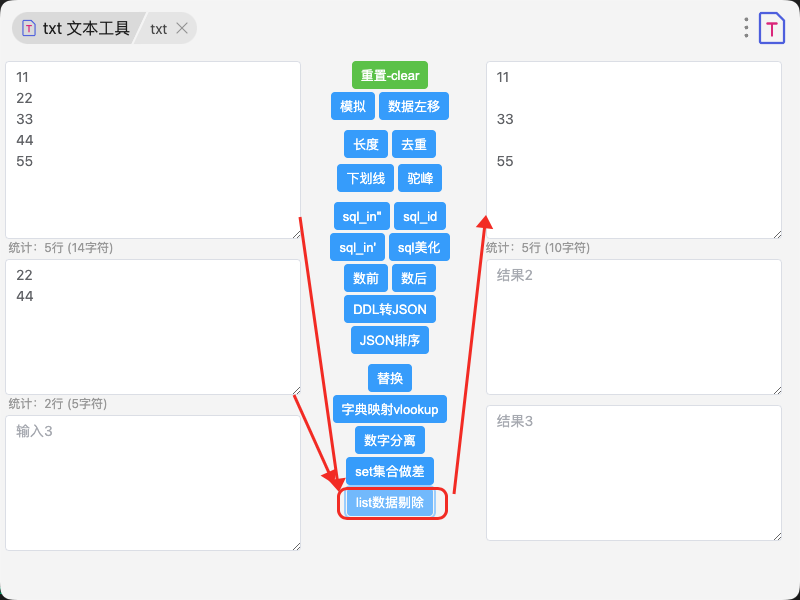Run the 去重 dedupe button
The height and width of the screenshot is (600, 800).
pyautogui.click(x=414, y=144)
